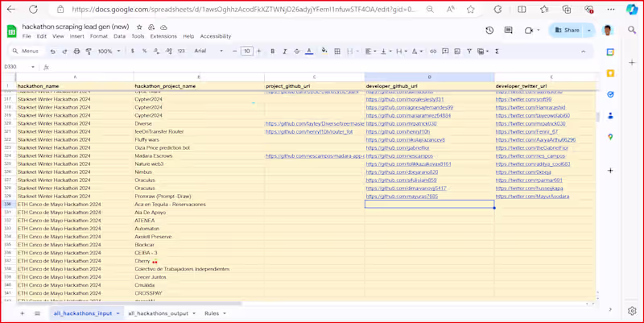The width and height of the screenshot is (644, 323).
Task: Click the Undo icon in toolbar
Action: pos(53,51)
